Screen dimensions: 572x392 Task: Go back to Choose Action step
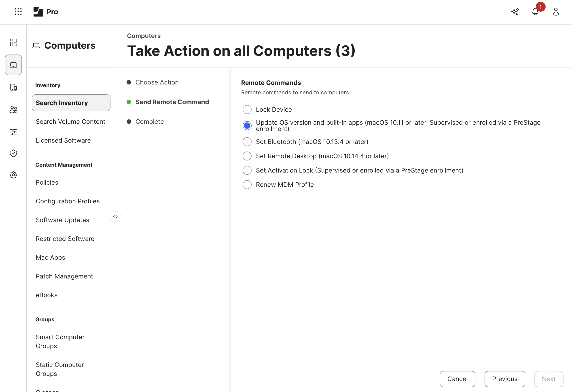[x=157, y=82]
